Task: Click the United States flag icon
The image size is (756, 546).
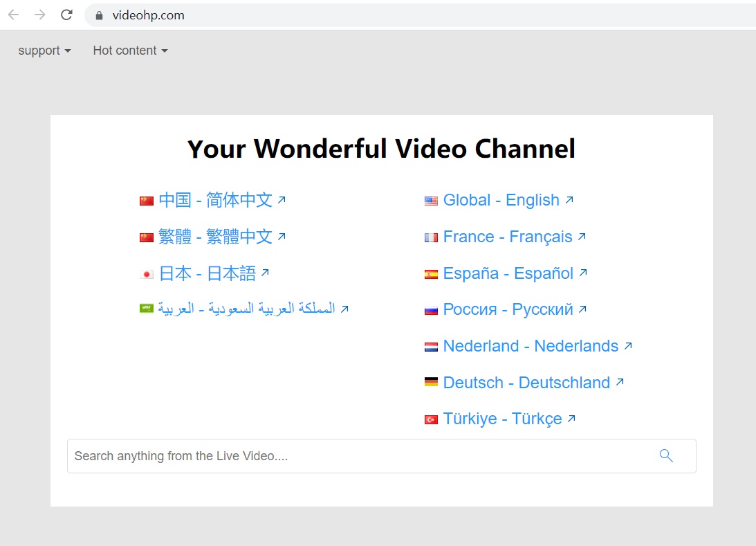Action: tap(431, 201)
